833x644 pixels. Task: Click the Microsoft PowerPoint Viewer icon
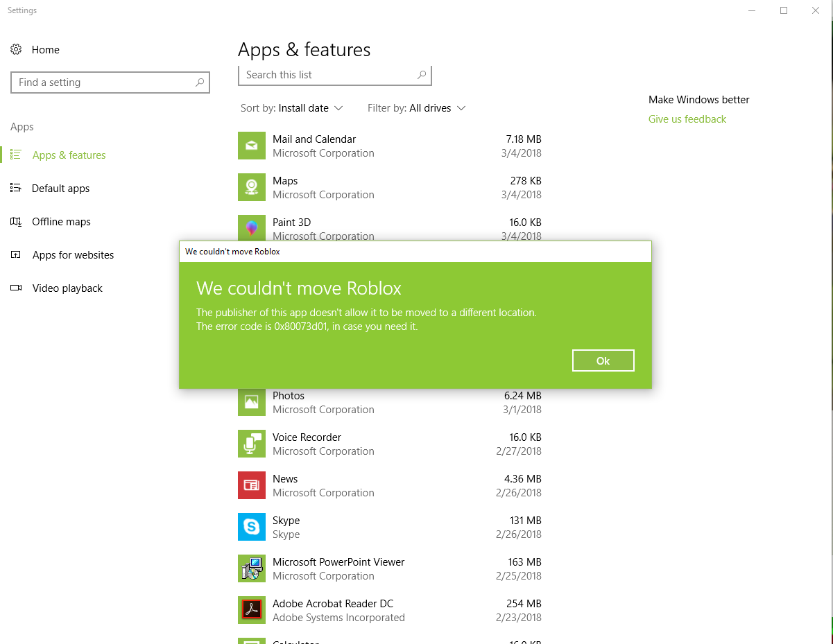click(x=252, y=568)
